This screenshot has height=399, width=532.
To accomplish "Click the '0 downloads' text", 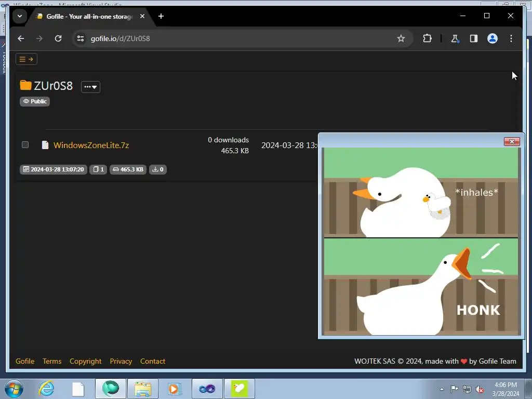I will [229, 140].
